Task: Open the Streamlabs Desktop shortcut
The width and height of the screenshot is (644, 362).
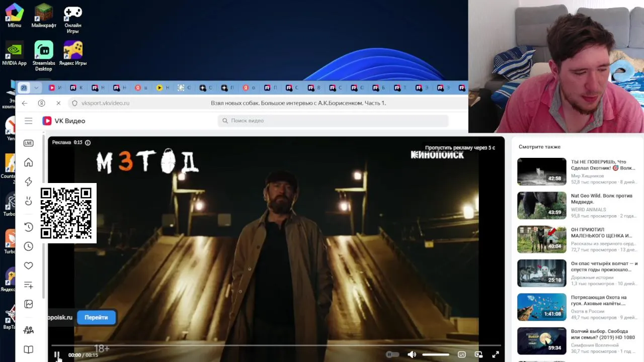Action: 44,56
